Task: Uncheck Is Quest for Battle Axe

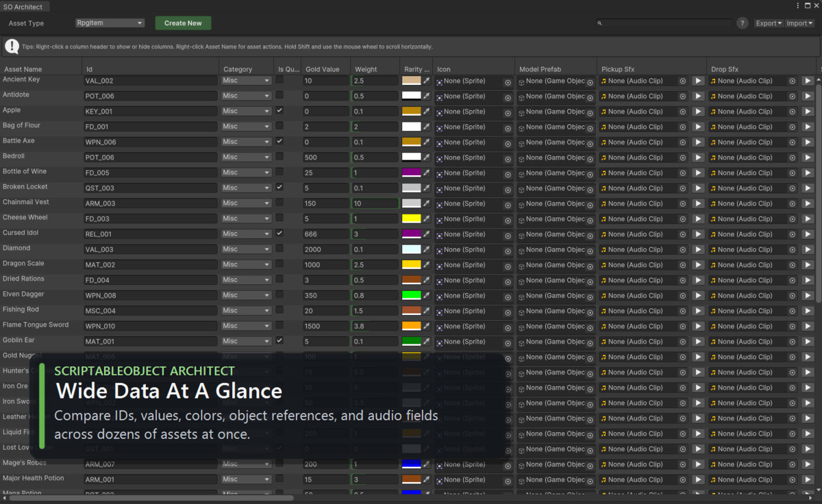Action: pos(279,141)
